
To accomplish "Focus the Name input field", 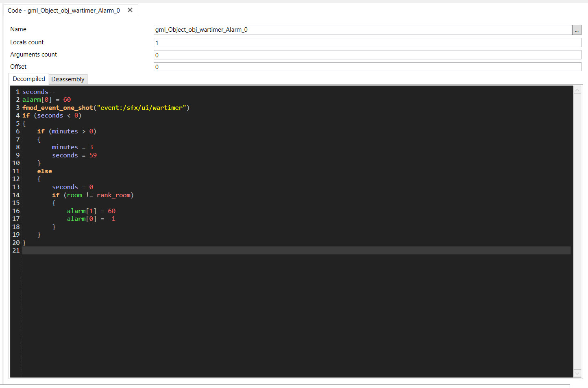I will click(x=362, y=30).
